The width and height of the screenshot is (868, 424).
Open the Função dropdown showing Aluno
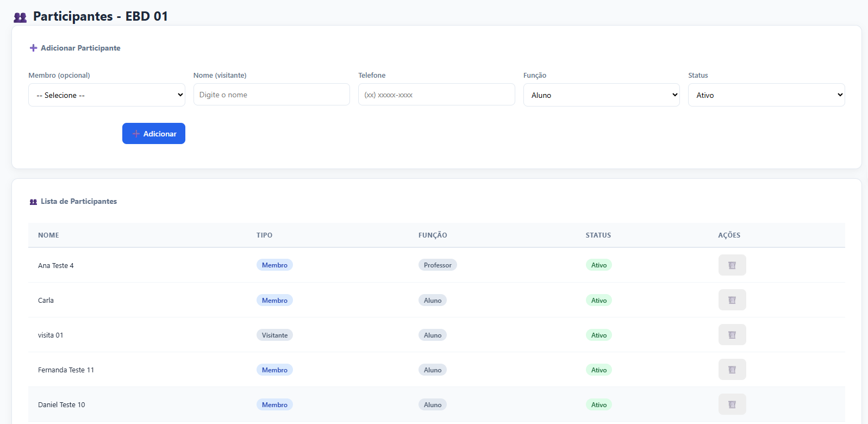coord(602,95)
